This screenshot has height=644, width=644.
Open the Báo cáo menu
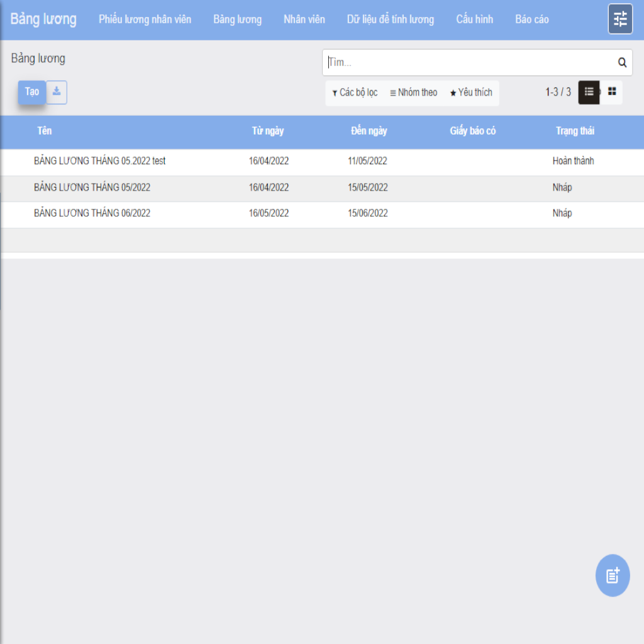pos(531,19)
